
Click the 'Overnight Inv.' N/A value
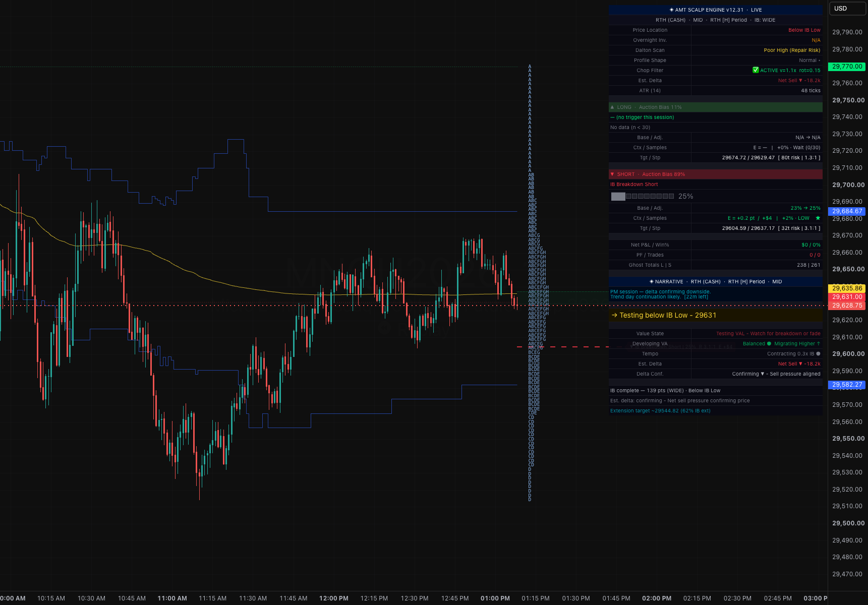pos(816,40)
